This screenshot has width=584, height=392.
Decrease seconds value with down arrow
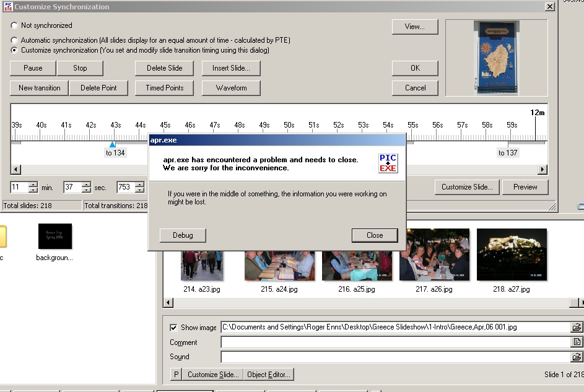pyautogui.click(x=87, y=190)
